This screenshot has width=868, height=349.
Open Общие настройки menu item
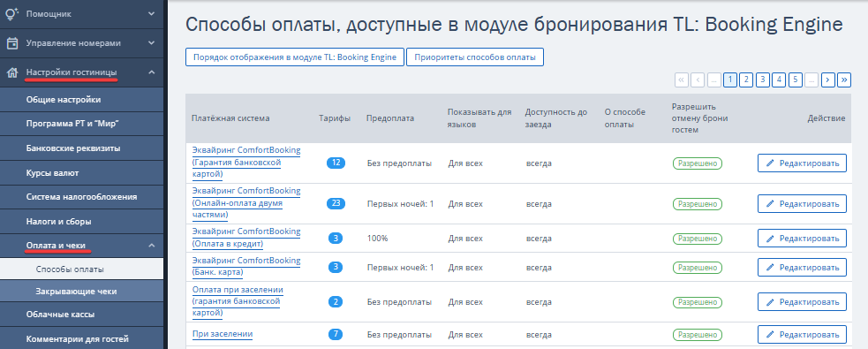coord(82,100)
